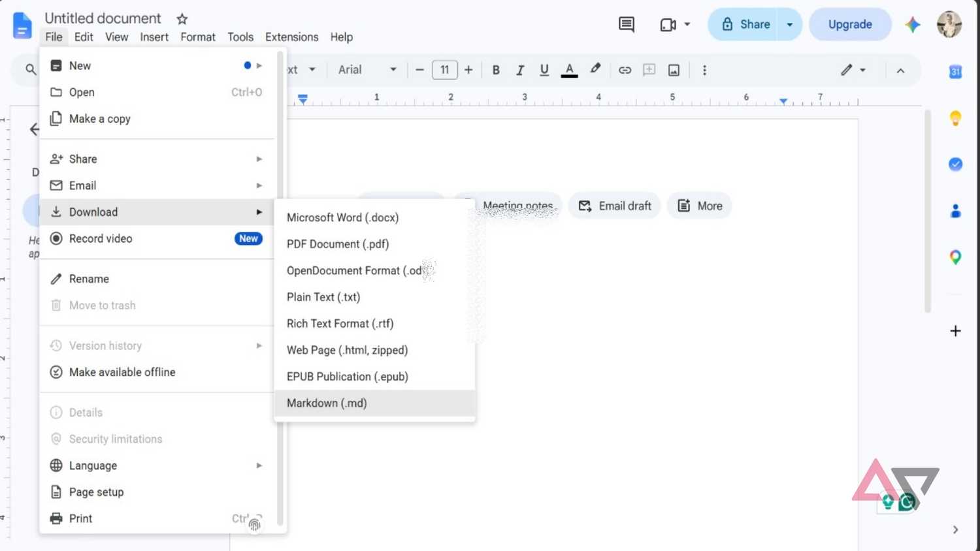Click Make available offline

click(157, 372)
